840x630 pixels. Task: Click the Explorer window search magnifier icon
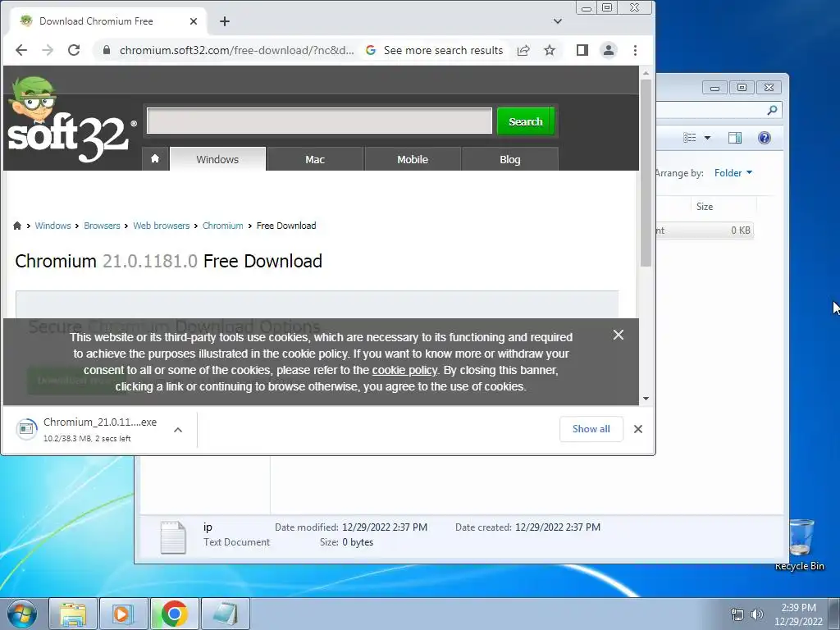[x=772, y=111]
